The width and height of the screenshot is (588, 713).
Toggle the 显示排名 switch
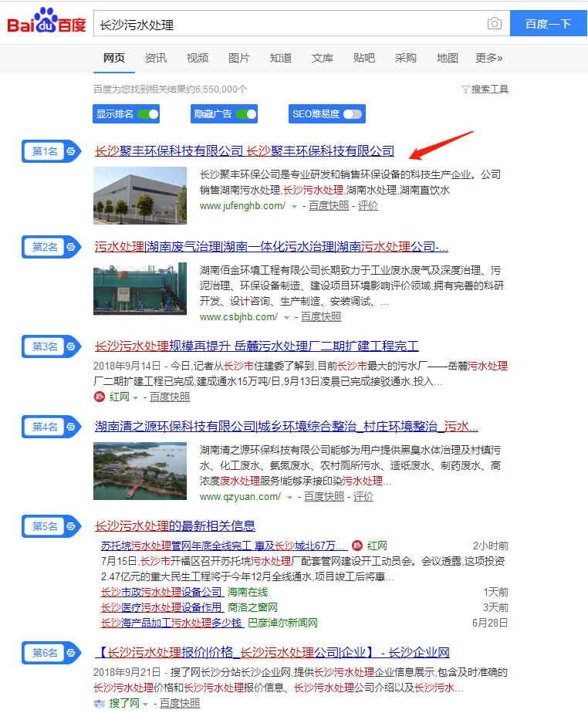148,113
